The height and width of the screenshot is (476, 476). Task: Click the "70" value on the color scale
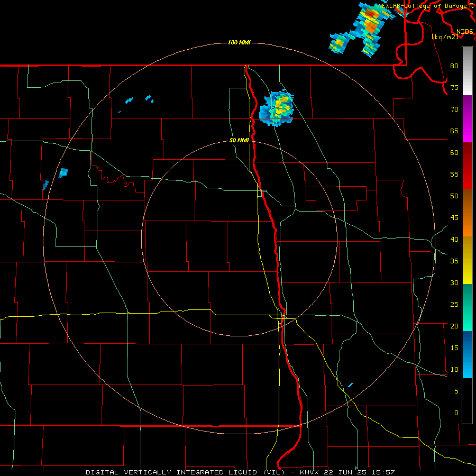click(x=454, y=109)
